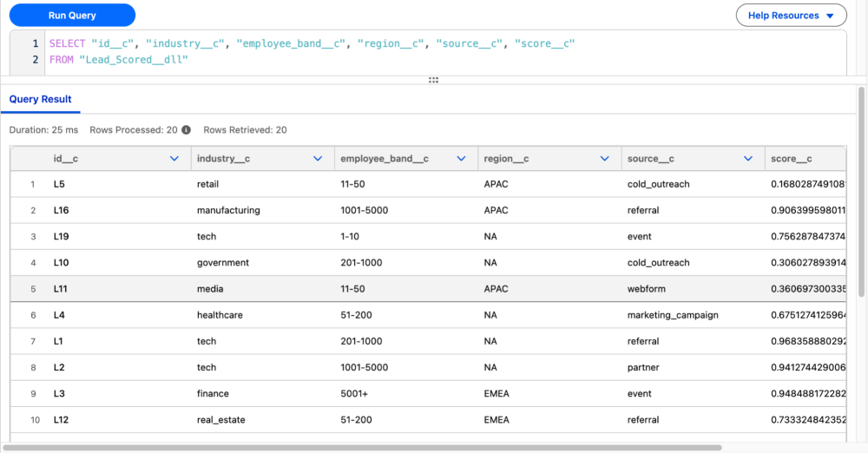Screen dimensions: 868x453
Task: Select the L4 id cell
Action: click(119, 315)
